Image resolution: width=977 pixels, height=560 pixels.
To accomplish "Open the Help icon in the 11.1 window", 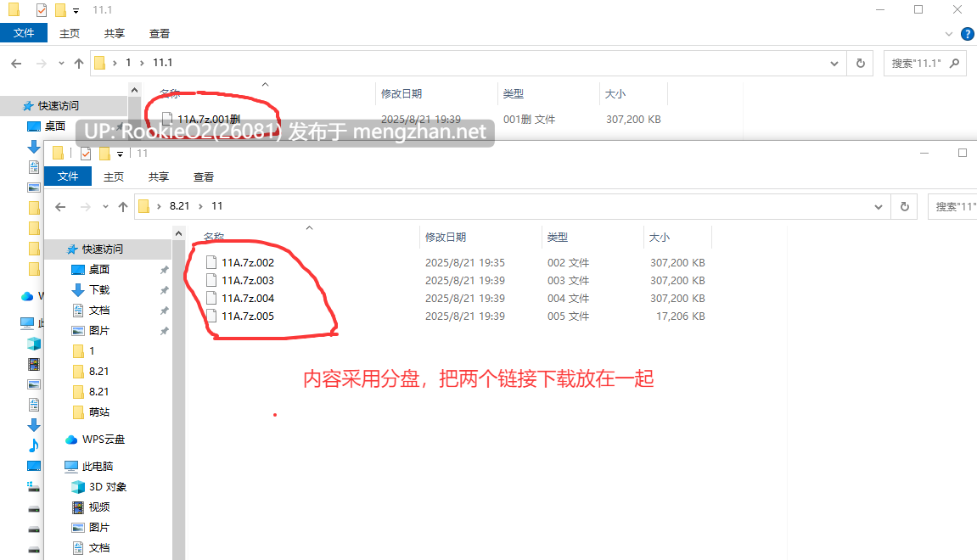I will 968,34.
